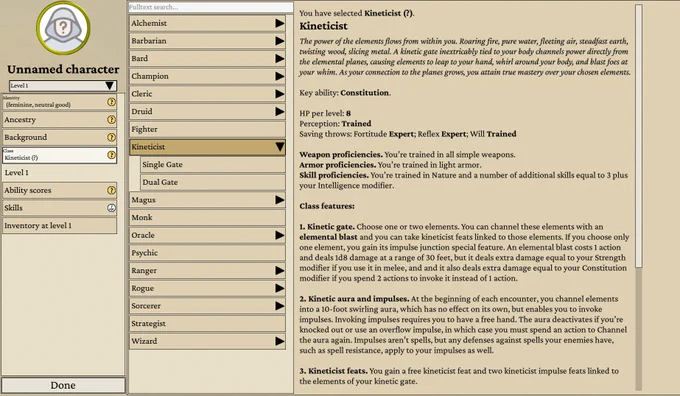Open the Ability scores section
This screenshot has width=680, height=396.
(59, 190)
